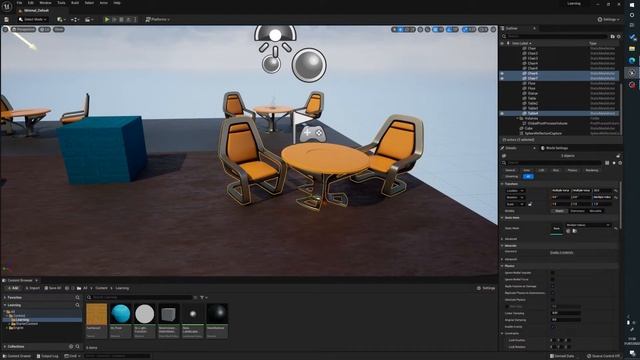Toggle the Enable Gravity checkbox

553,327
